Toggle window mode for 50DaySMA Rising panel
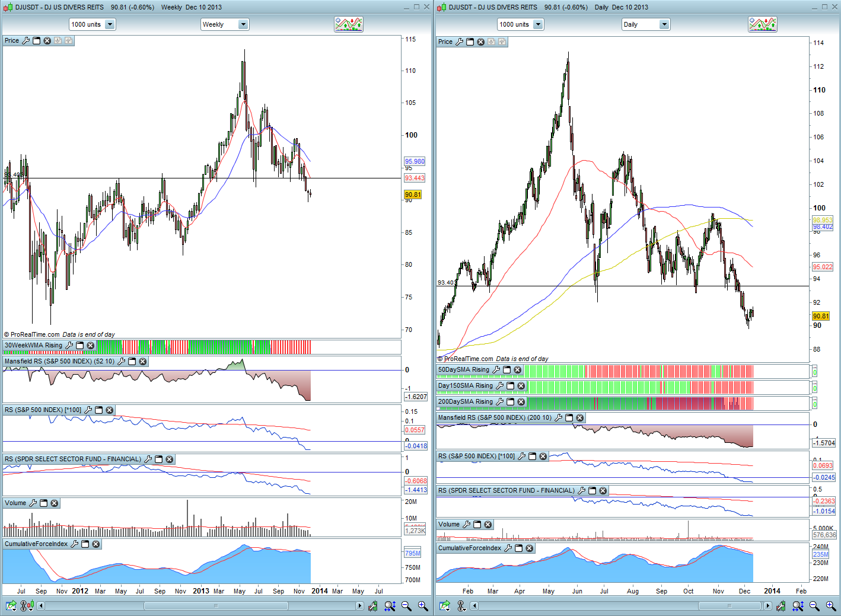The image size is (841, 616). coord(507,369)
